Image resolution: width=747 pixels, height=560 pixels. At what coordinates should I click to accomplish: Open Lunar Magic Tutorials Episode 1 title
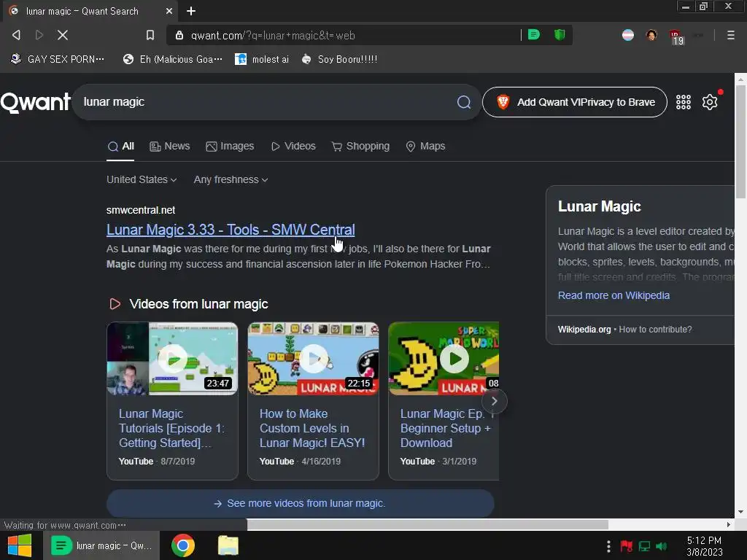[x=171, y=428]
